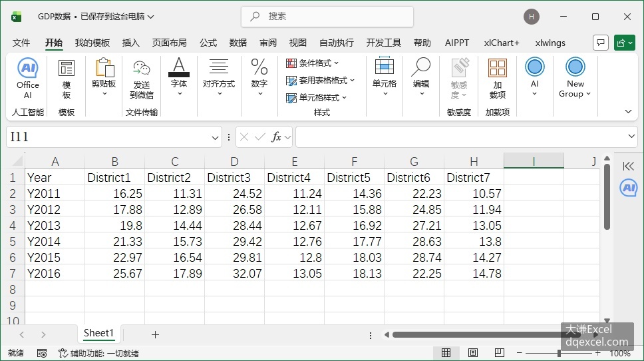
Task: Open the xlwings tab
Action: point(550,43)
